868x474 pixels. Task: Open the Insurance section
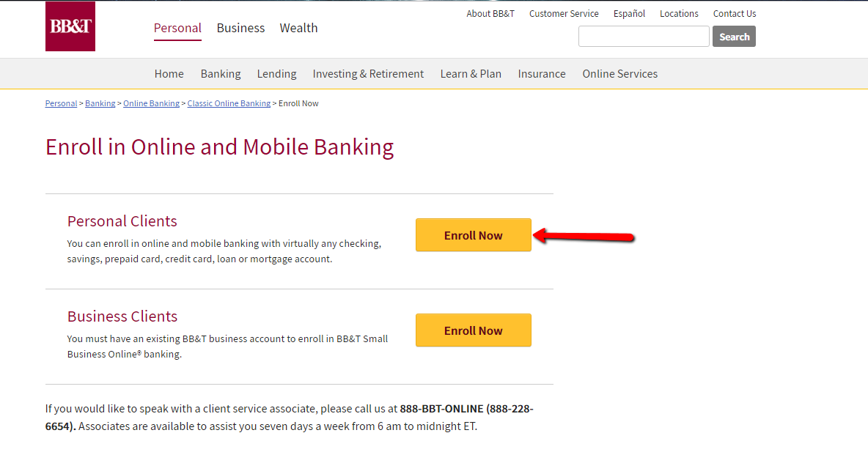542,73
